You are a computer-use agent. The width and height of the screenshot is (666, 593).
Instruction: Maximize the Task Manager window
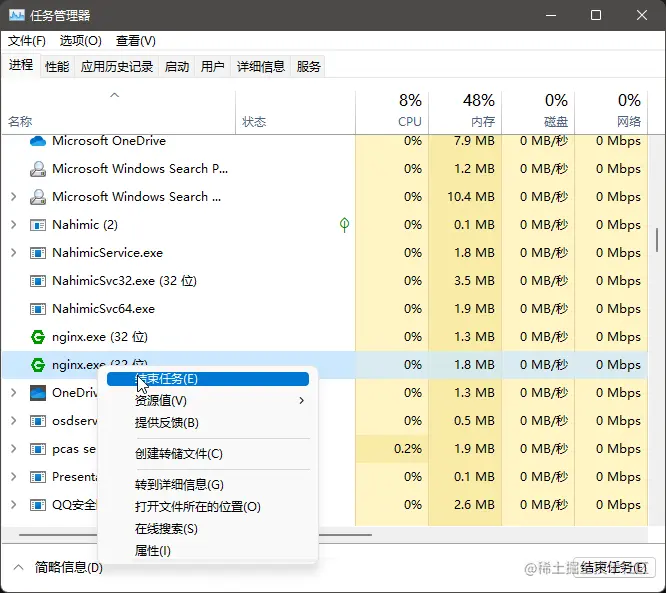[x=596, y=15]
